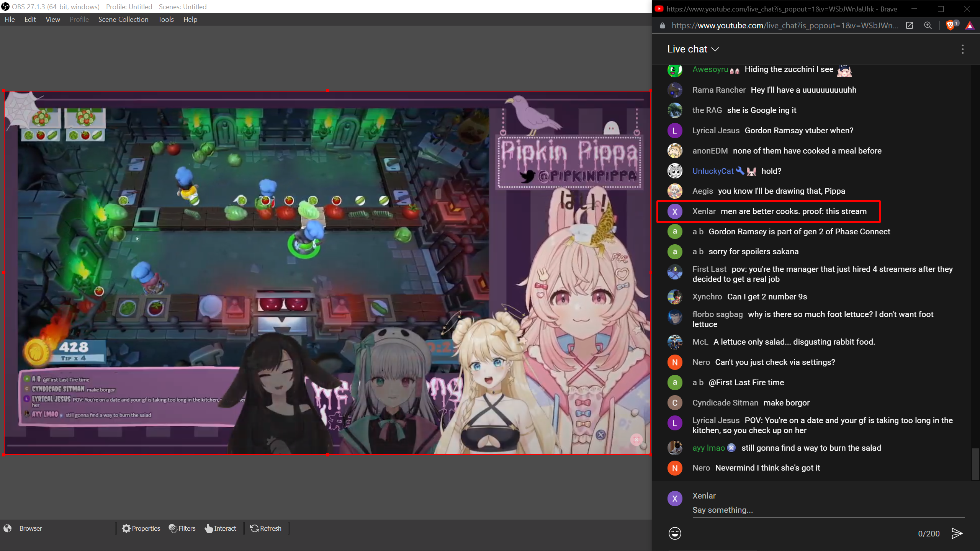The height and width of the screenshot is (551, 980).
Task: Click UnluckyCat's moderator wrench badge
Action: 740,171
